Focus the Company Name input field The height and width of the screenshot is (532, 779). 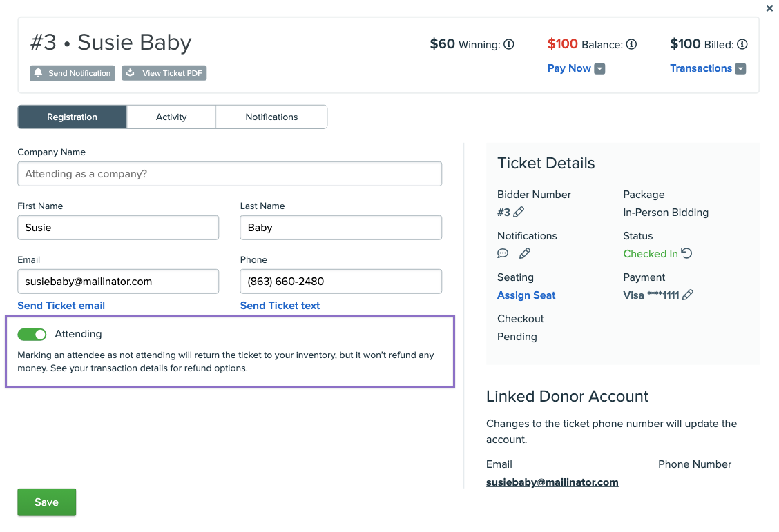[229, 174]
